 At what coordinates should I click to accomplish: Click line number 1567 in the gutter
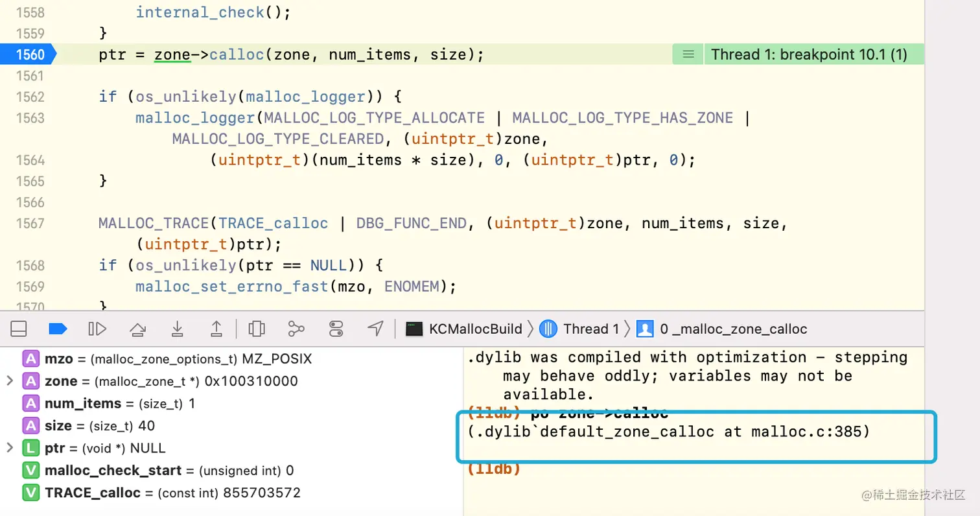click(30, 224)
